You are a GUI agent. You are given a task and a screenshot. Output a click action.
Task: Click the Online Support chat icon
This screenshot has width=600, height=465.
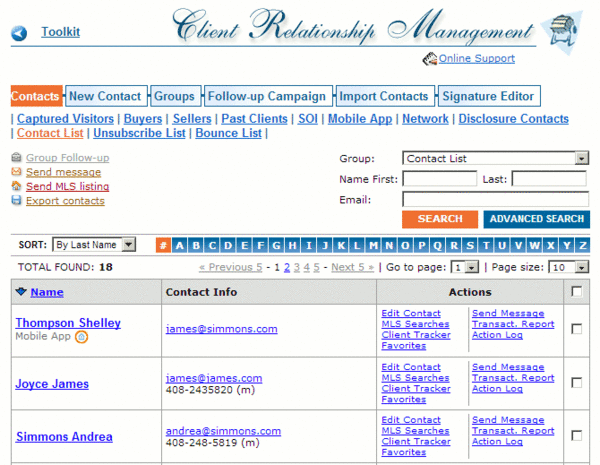(x=429, y=59)
